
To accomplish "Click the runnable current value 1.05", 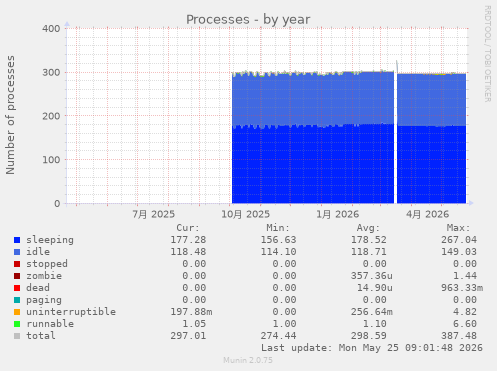I will tap(194, 324).
